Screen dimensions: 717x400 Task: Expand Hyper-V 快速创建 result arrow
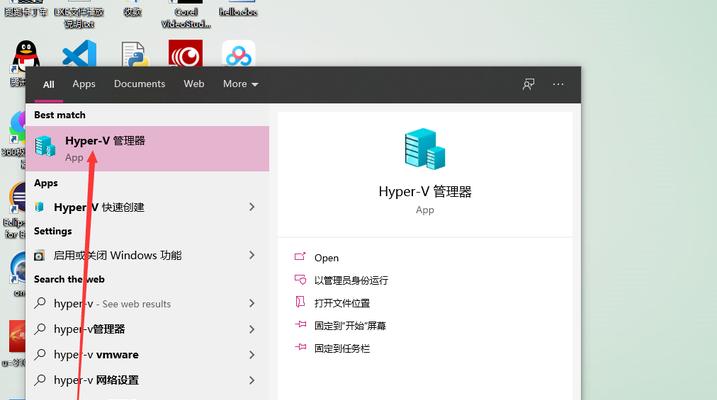[252, 207]
